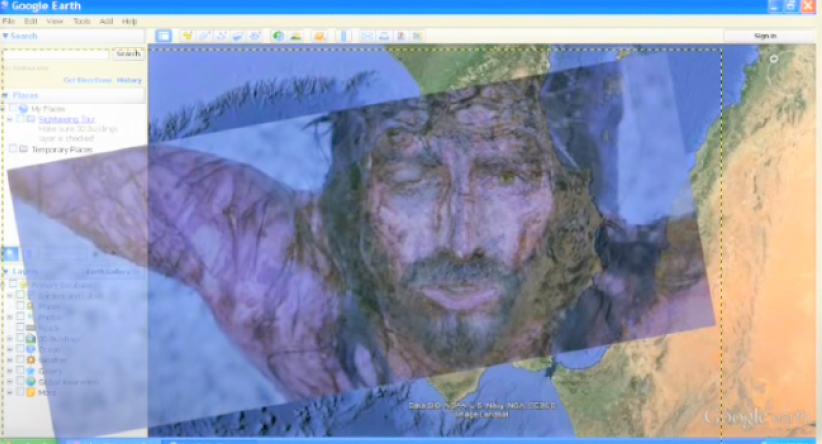Open the Tools menu
822x444 pixels.
81,21
